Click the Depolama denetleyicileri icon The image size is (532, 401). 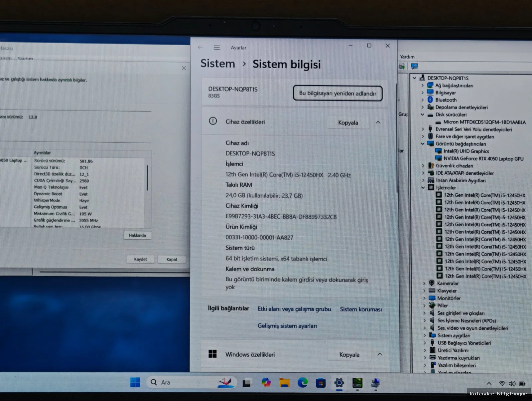(430, 107)
